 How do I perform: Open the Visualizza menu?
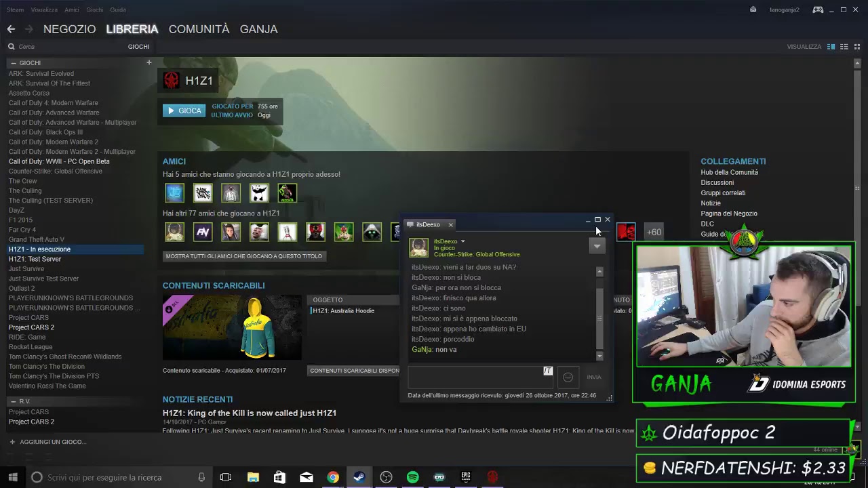click(x=44, y=9)
